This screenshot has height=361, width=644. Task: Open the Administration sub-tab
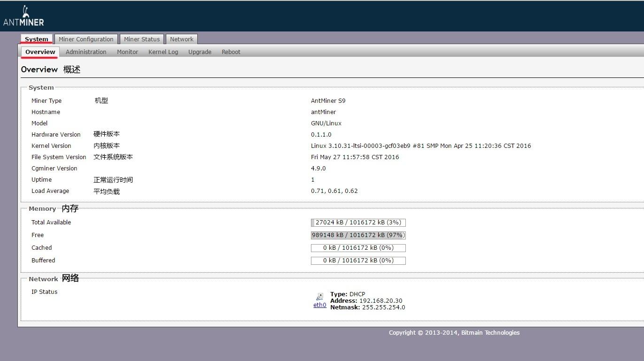[x=86, y=52]
